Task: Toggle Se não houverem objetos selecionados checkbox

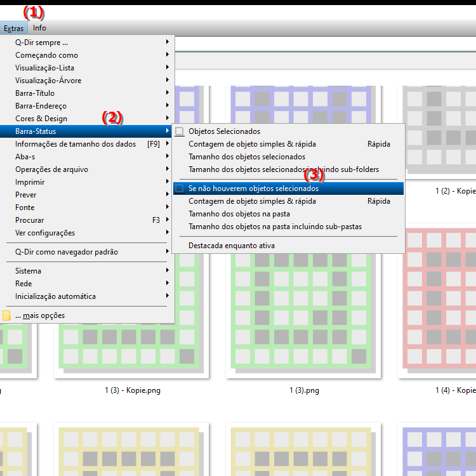Action: coord(180,188)
